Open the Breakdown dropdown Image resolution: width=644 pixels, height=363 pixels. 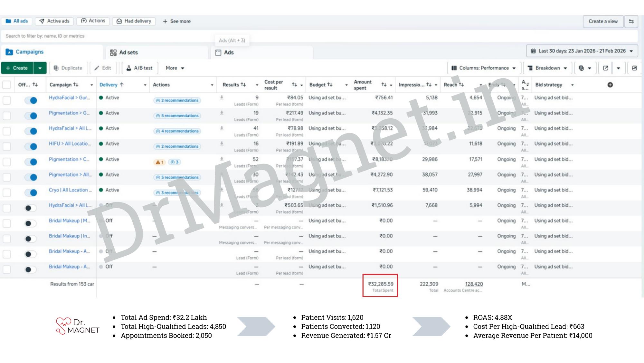(x=547, y=68)
